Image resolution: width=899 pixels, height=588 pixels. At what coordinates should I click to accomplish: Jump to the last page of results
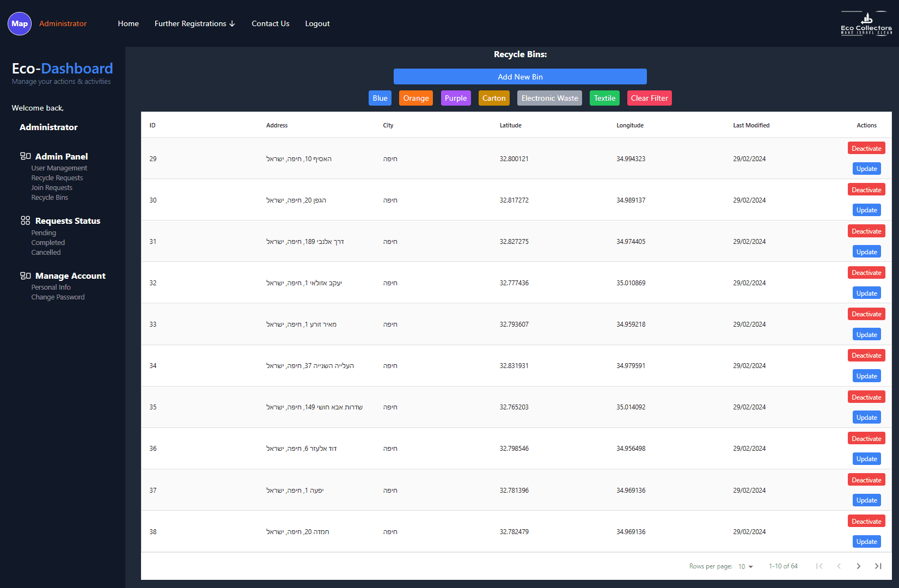tap(878, 566)
